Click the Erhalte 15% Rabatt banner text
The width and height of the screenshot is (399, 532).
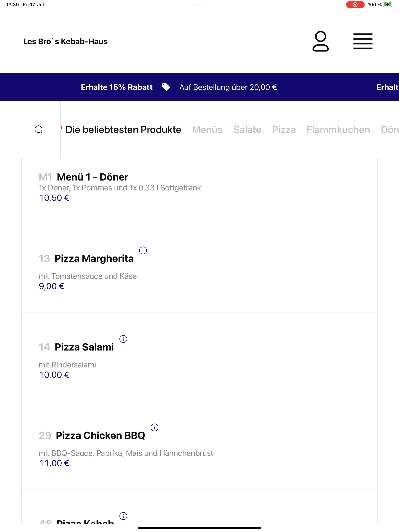pos(117,87)
